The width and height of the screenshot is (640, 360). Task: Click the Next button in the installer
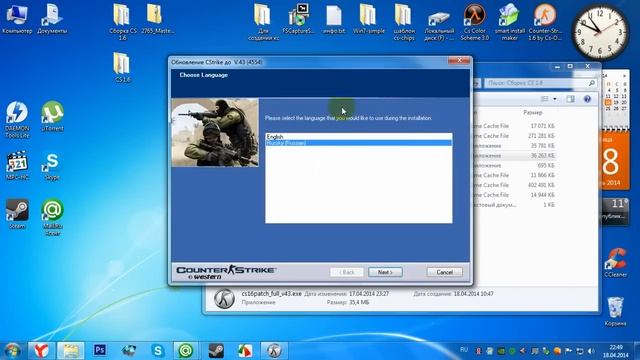(x=385, y=272)
